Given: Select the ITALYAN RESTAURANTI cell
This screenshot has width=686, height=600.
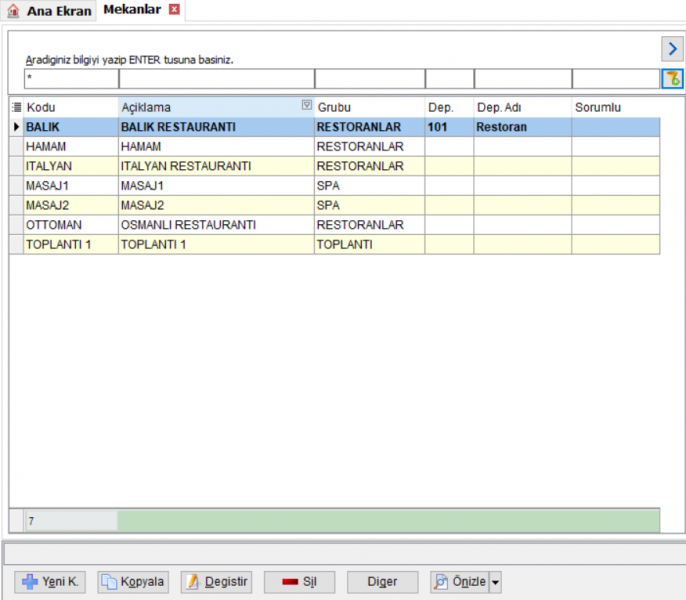Looking at the screenshot, I should (x=216, y=166).
